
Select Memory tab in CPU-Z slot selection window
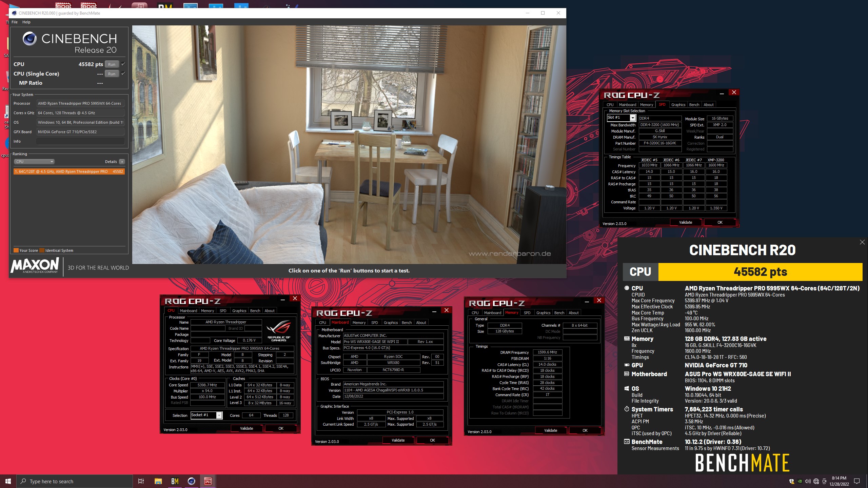[646, 105]
